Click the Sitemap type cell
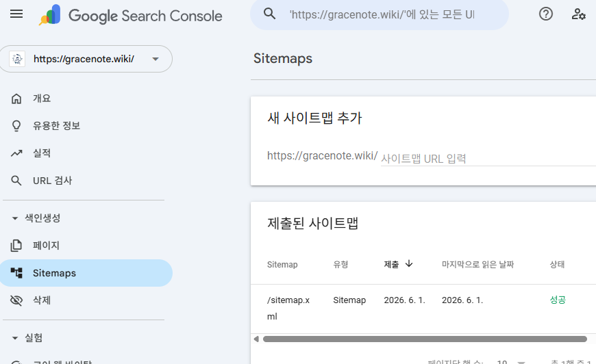 tap(349, 300)
